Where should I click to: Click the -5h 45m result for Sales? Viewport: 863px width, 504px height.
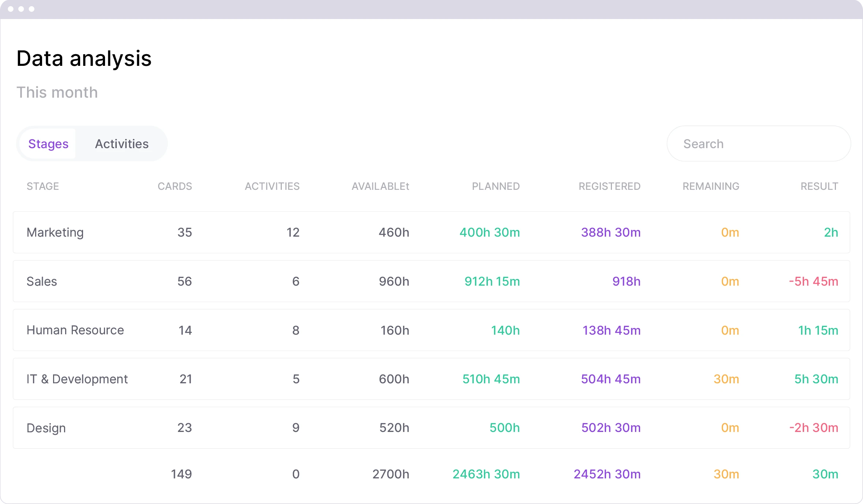(x=813, y=281)
